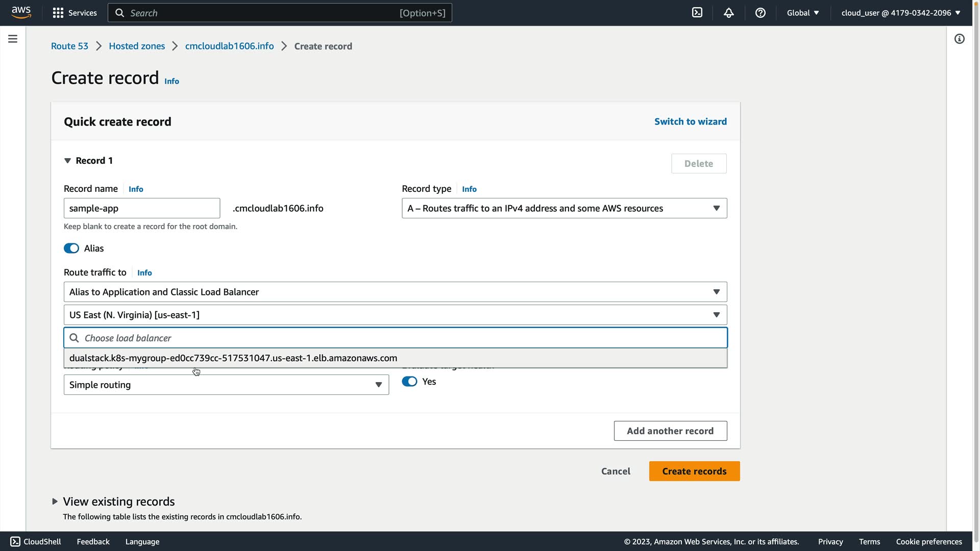Open the help question mark menu
Viewport: 980px width, 551px height.
761,13
